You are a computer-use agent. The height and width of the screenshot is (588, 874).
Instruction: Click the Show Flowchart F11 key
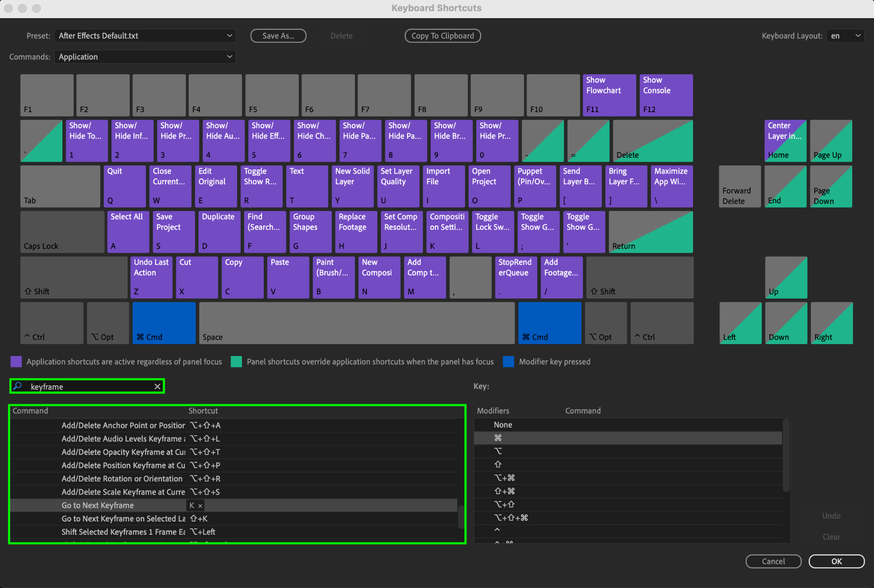tap(609, 95)
